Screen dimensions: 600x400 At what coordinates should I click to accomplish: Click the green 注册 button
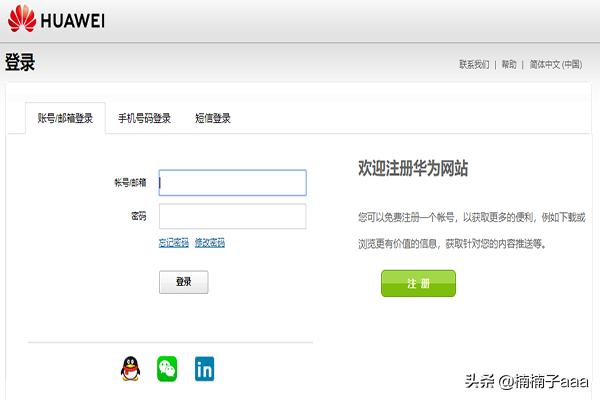[418, 284]
